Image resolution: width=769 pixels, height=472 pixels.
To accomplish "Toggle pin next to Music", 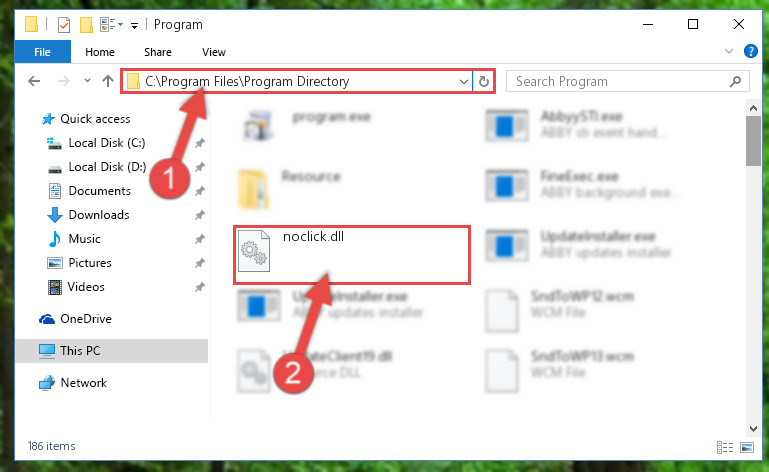I will pos(200,239).
